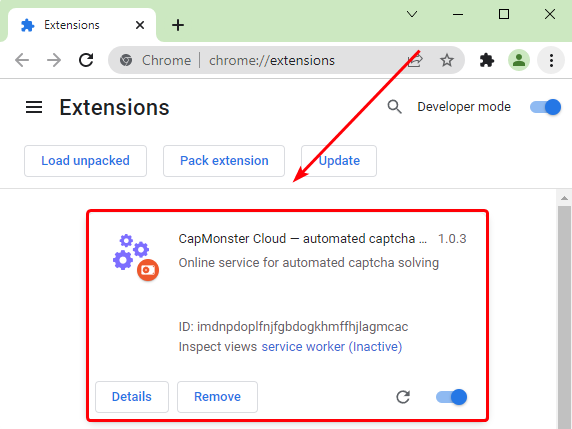
Task: Click the search extensions magnifier icon
Action: coord(394,107)
